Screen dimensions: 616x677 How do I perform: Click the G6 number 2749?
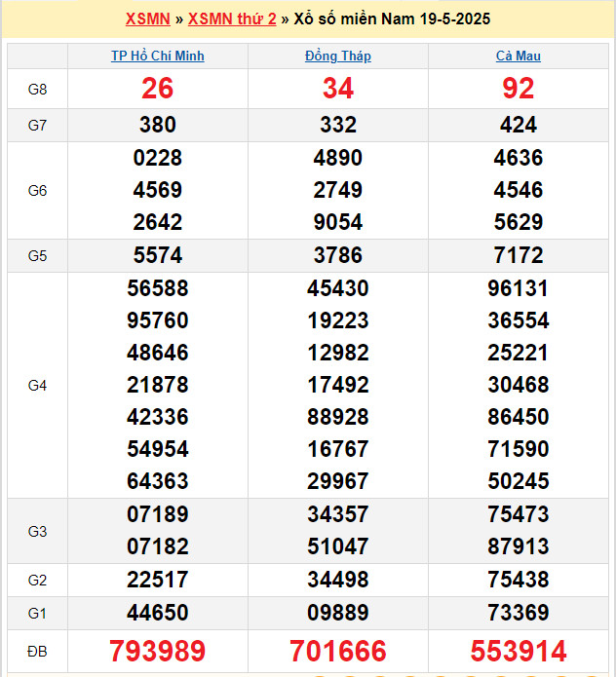click(x=338, y=190)
